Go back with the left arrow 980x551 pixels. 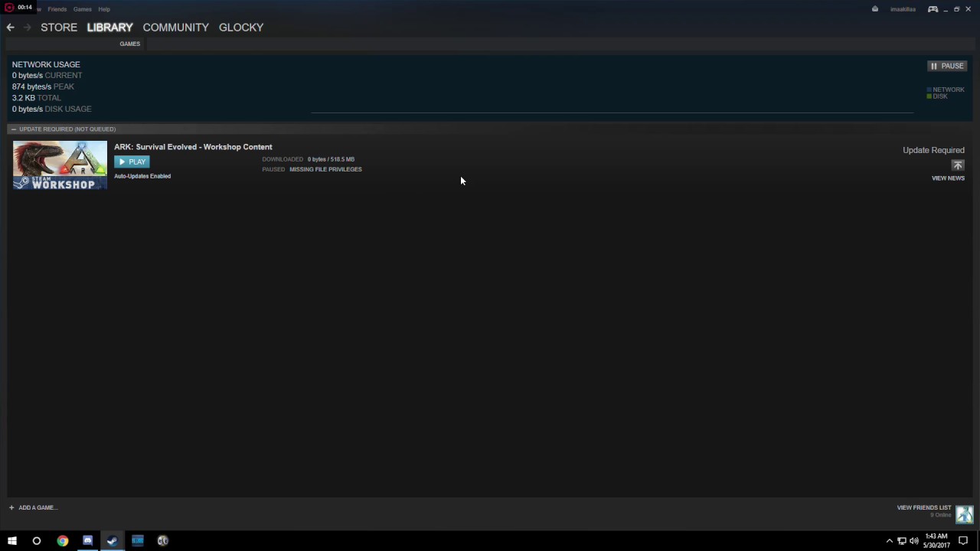click(x=10, y=28)
